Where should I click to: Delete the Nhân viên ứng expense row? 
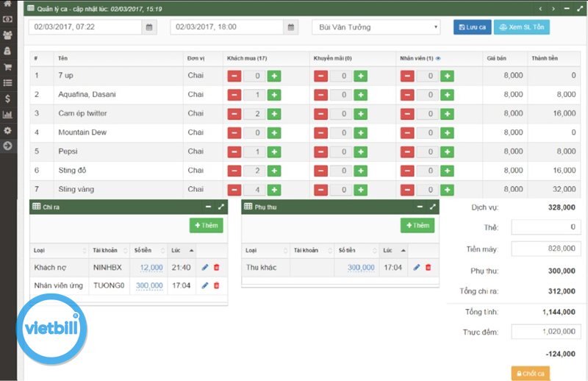(216, 285)
